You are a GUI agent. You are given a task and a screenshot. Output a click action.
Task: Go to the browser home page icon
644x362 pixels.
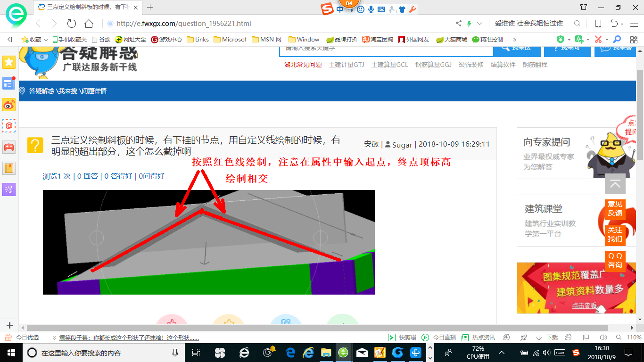click(89, 24)
